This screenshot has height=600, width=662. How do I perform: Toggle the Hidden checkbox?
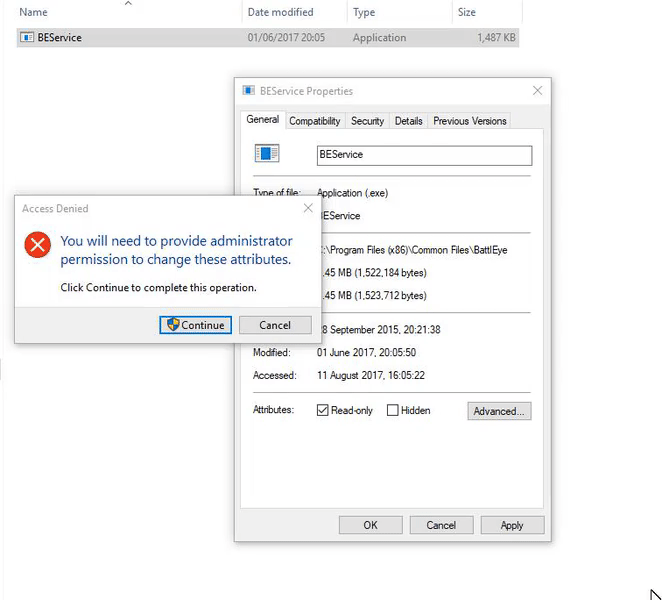[x=392, y=410]
